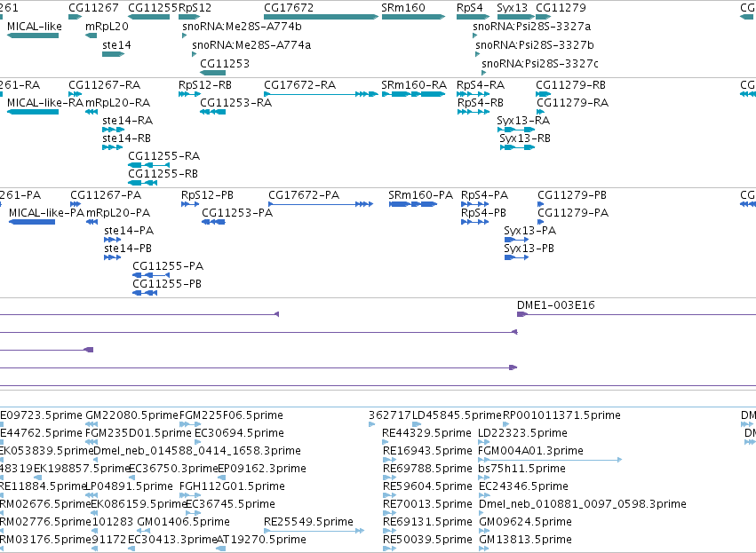Image resolution: width=756 pixels, height=553 pixels.
Task: Select the DME1-003E16 BAC label
Action: point(556,305)
